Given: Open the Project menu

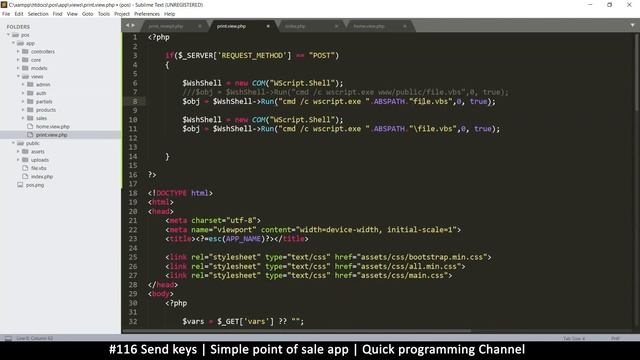Looking at the screenshot, I should coord(122,14).
